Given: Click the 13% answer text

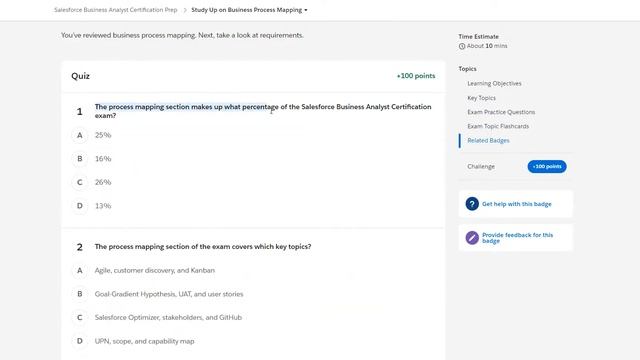Looking at the screenshot, I should tap(103, 206).
